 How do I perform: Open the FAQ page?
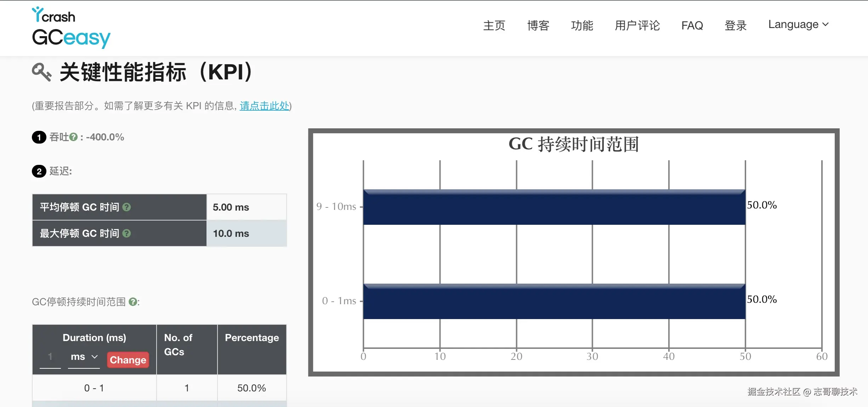click(x=692, y=26)
